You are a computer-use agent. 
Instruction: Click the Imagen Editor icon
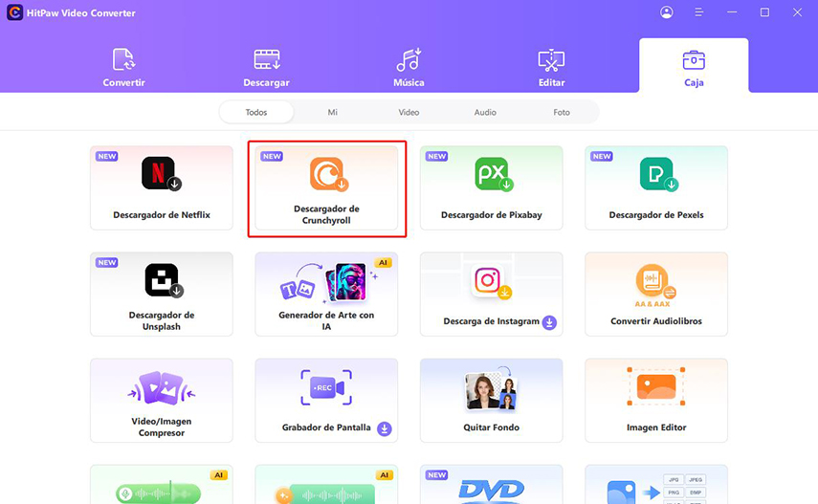coord(655,386)
